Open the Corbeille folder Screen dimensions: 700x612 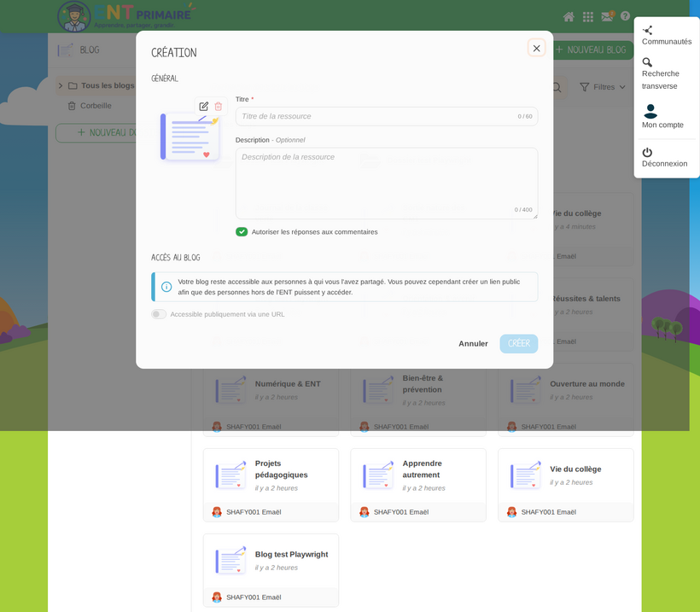coord(90,106)
